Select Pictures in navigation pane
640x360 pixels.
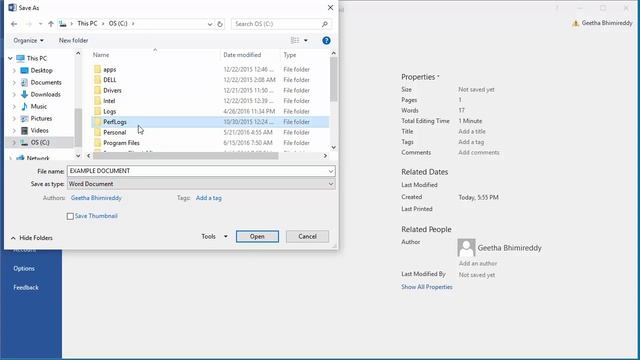point(41,118)
